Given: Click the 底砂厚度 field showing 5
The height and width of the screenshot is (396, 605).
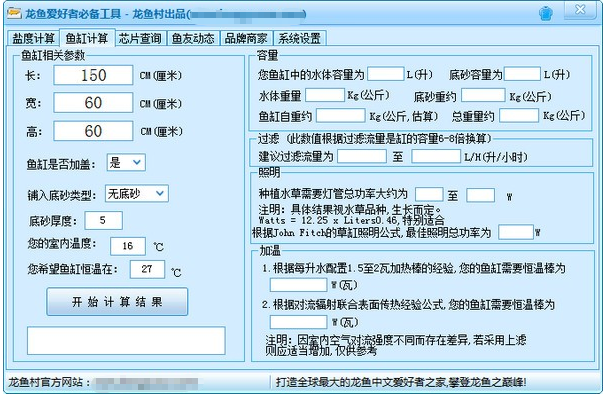Looking at the screenshot, I should (x=103, y=220).
